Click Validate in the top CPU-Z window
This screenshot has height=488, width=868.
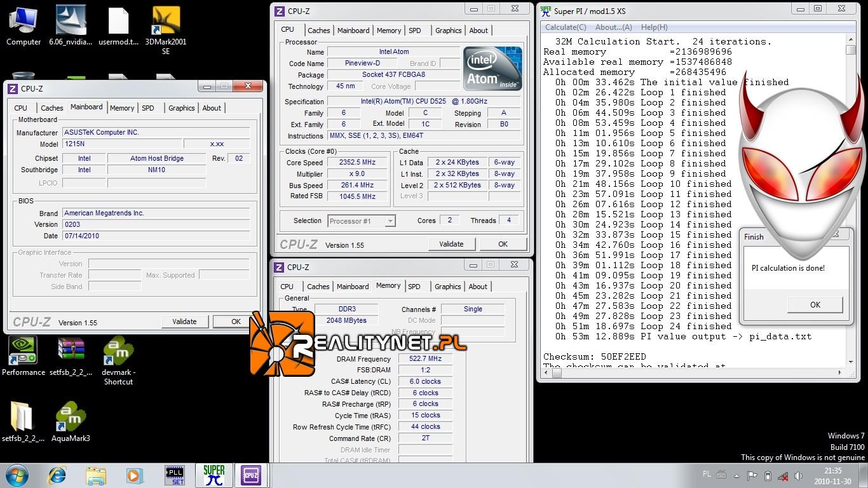(x=451, y=244)
